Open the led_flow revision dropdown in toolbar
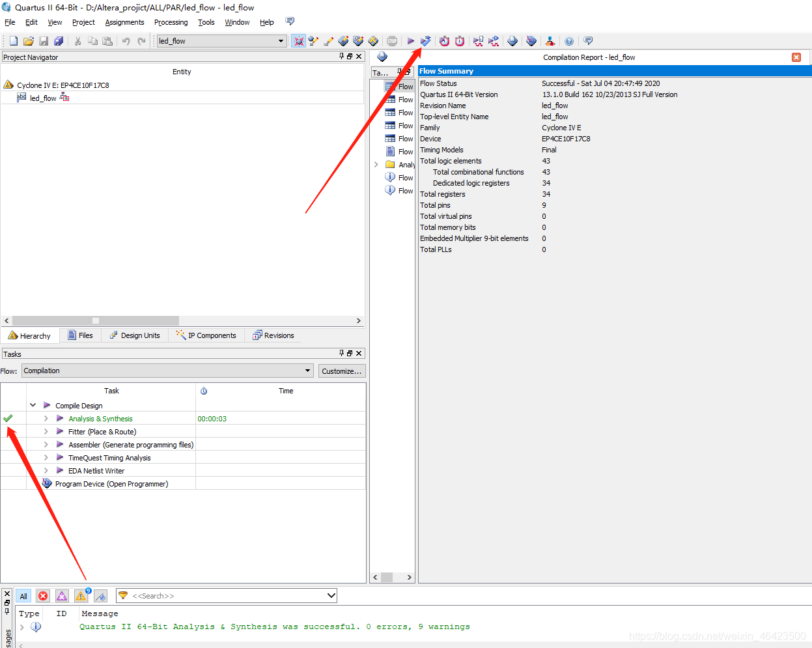 [x=221, y=41]
